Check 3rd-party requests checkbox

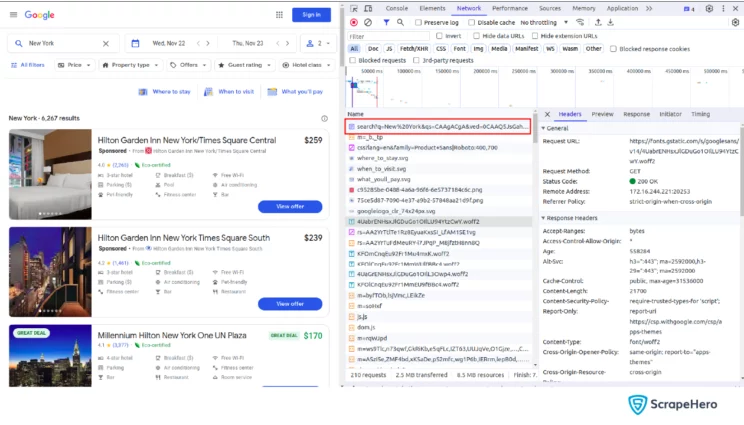coord(416,60)
